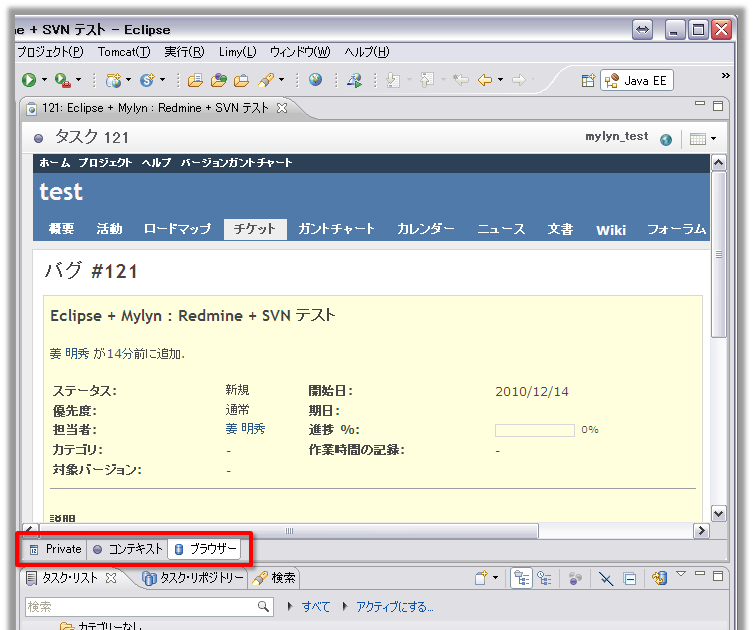Click the yellow Back arrow icon
The image size is (753, 630).
(x=485, y=80)
